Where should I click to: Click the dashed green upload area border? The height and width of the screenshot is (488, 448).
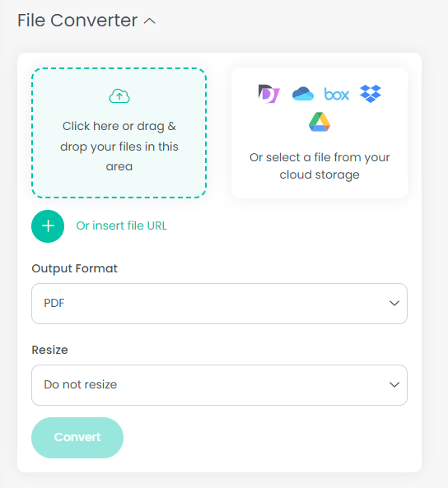tap(119, 68)
